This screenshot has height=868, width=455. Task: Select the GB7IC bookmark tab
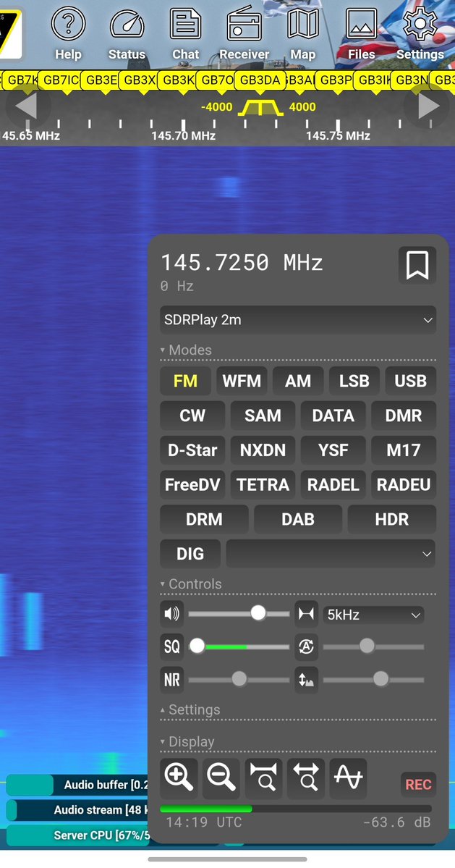61,80
